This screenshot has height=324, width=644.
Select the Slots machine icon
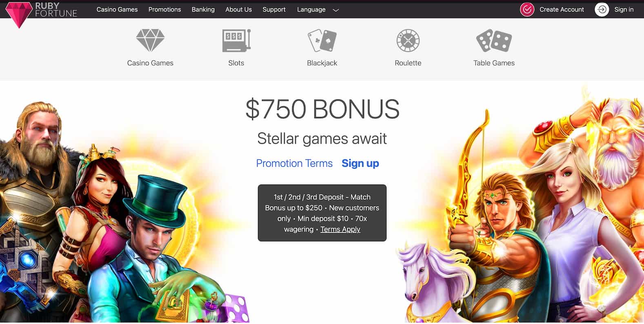[236, 40]
